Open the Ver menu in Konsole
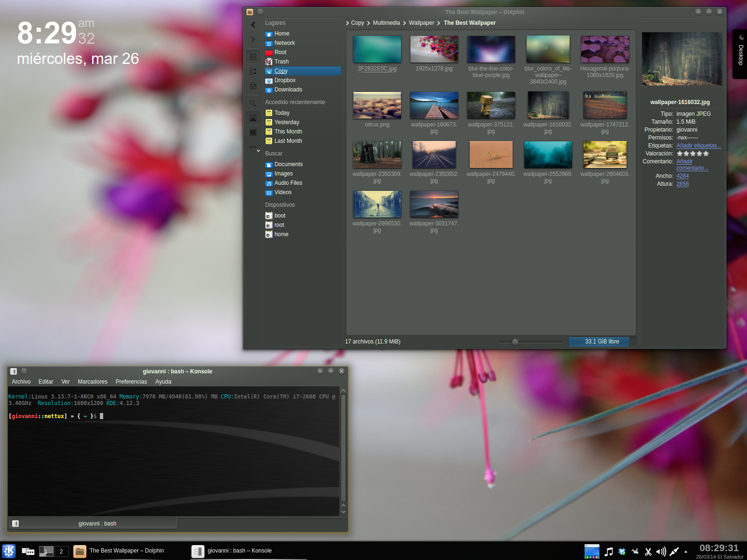The image size is (747, 560). (x=65, y=382)
